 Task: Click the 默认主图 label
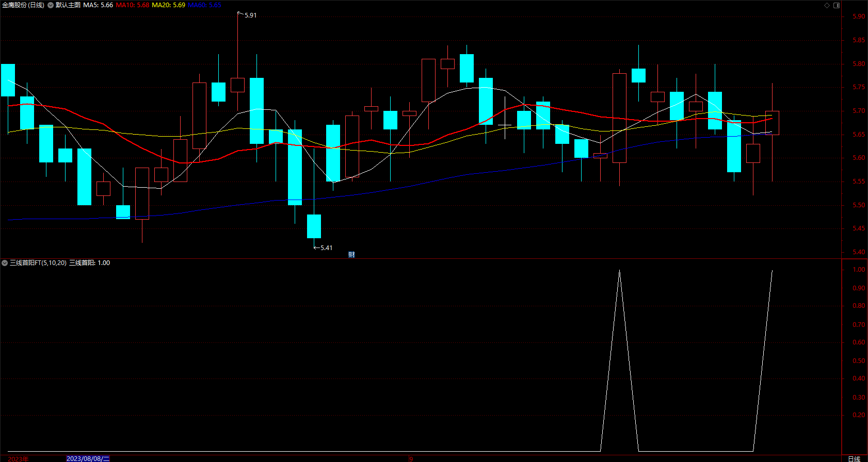(68, 5)
